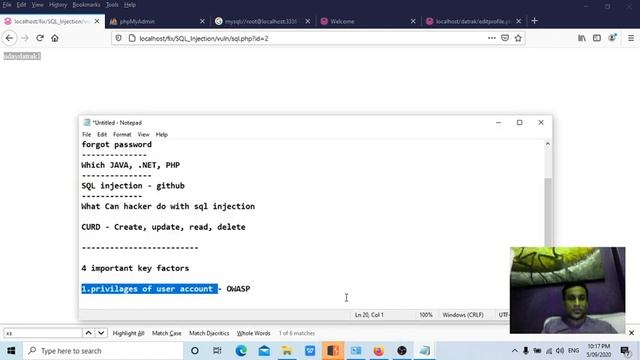Screen dimensions: 640x360
Task: Open Notepad View menu
Action: point(143,134)
